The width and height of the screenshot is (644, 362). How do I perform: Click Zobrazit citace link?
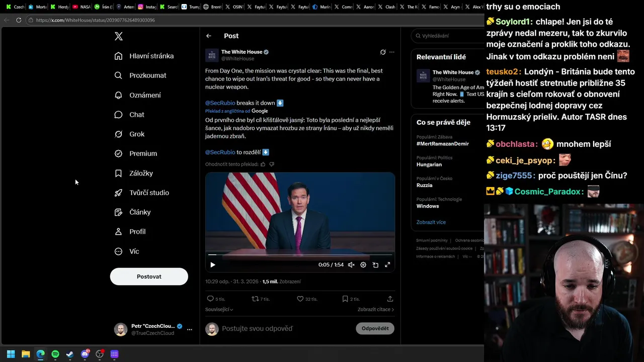(376, 310)
